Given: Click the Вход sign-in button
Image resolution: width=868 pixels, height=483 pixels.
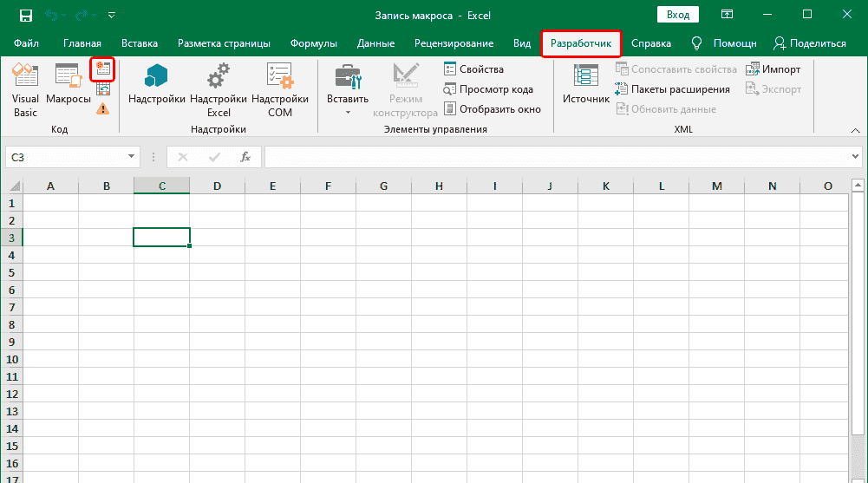Looking at the screenshot, I should pos(679,15).
